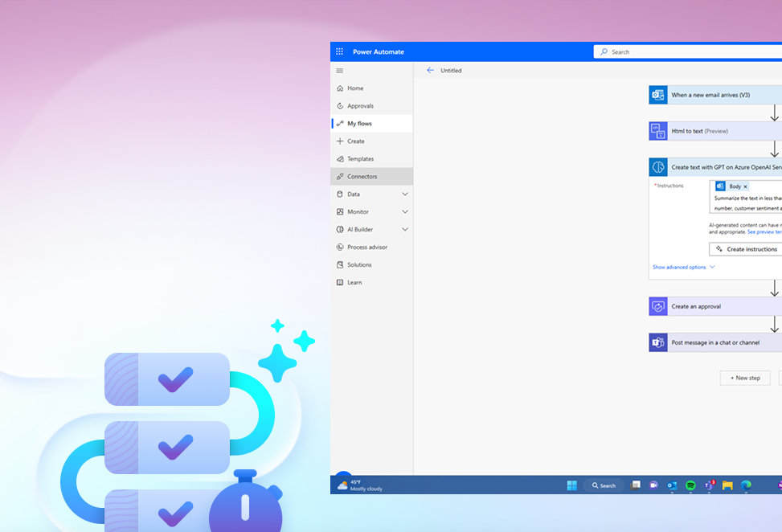Image resolution: width=782 pixels, height=532 pixels.
Task: Expand the Create an approval step
Action: pos(715,307)
